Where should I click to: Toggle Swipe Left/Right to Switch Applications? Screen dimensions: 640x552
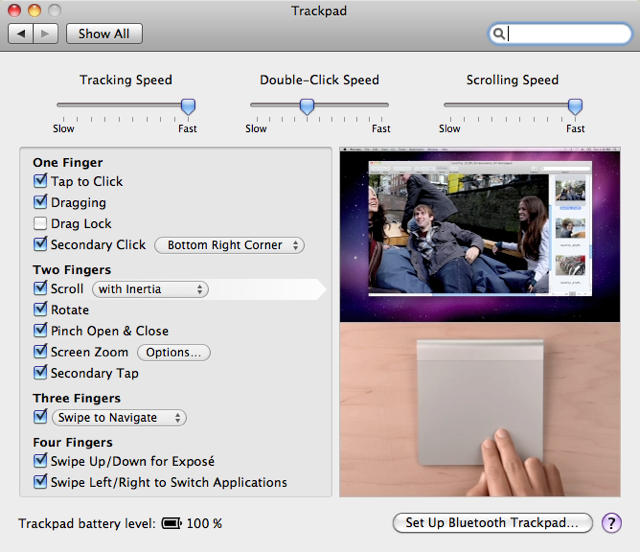(x=40, y=481)
